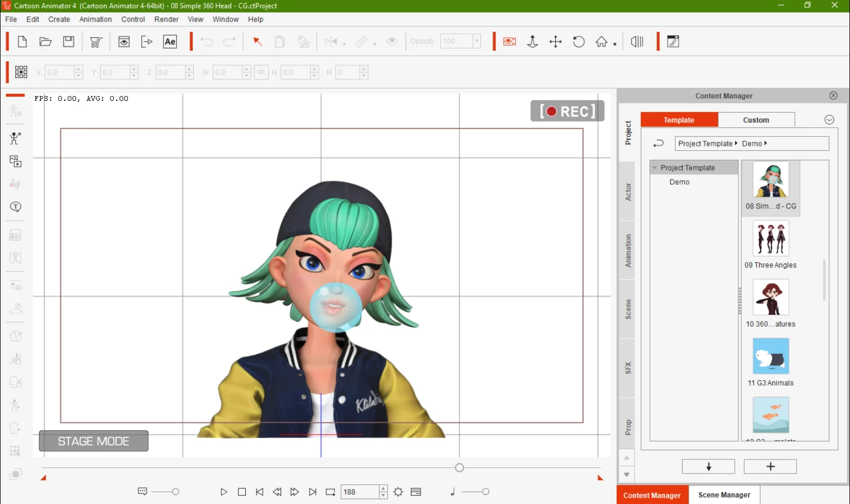The image size is (850, 504).
Task: Switch to the Template tab
Action: [679, 120]
